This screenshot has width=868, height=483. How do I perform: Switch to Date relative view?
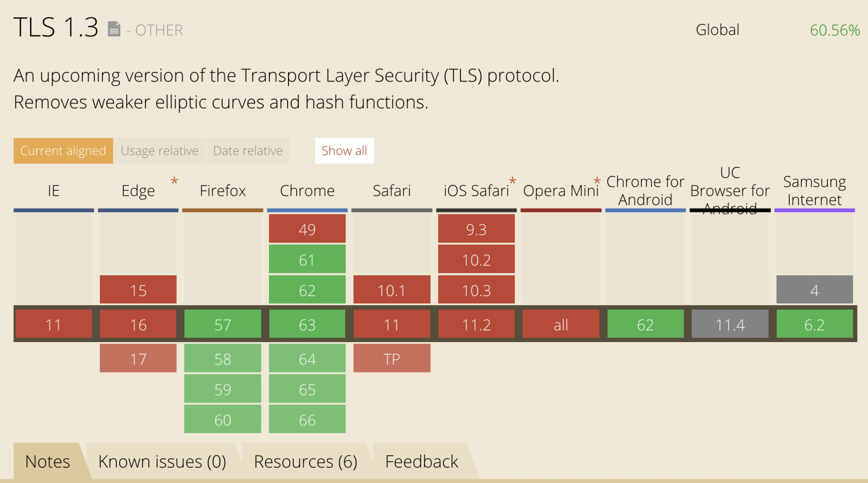248,150
